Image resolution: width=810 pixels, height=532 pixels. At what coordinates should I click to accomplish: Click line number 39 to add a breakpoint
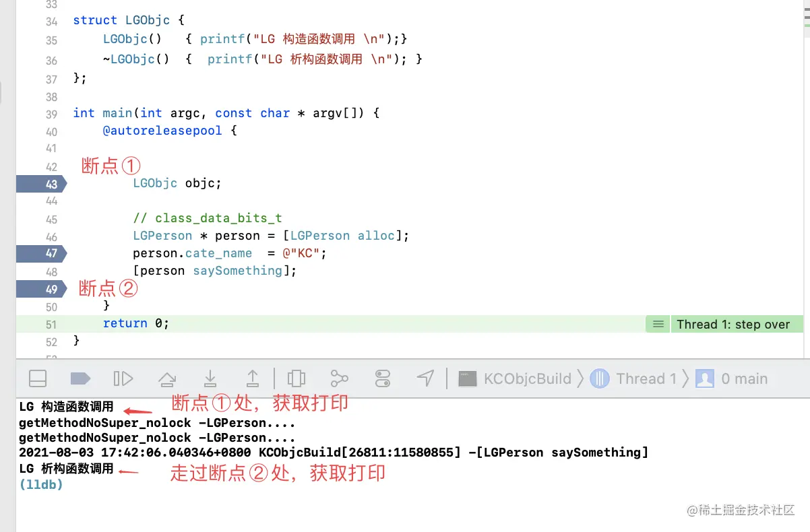[x=52, y=113]
